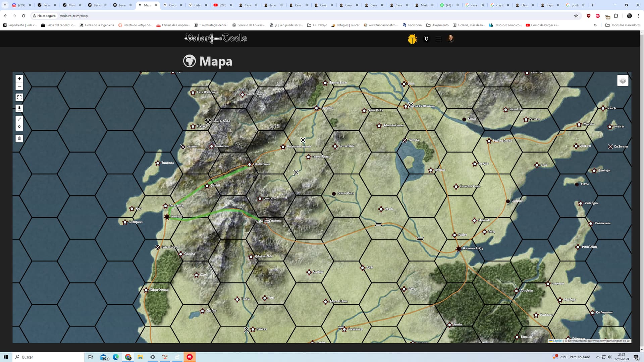Show hidden system tray icons

pyautogui.click(x=598, y=357)
